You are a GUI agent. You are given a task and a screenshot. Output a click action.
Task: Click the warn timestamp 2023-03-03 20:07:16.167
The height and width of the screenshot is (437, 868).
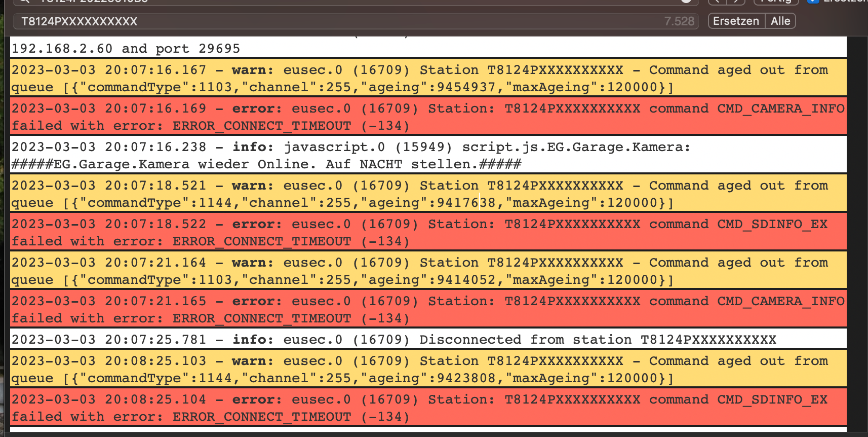tap(109, 70)
